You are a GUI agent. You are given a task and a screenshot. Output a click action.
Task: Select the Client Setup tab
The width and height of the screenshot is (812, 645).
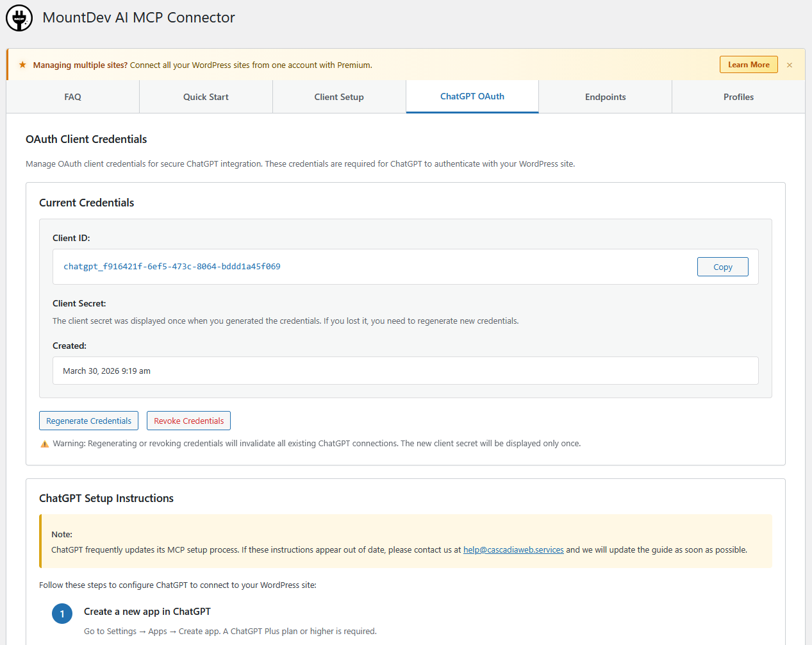pos(338,96)
